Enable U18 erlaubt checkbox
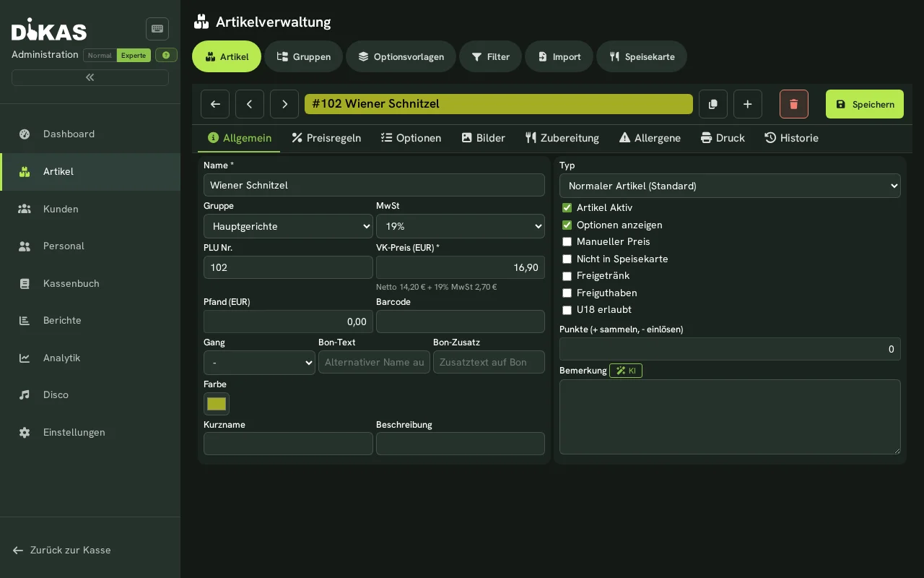The image size is (924, 578). (567, 309)
